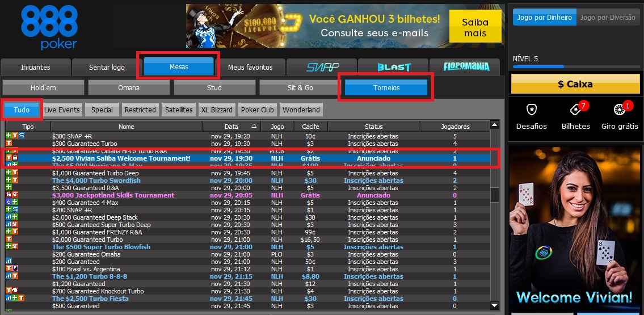644x315 pixels.
Task: Open the BLAST tab
Action: click(393, 68)
